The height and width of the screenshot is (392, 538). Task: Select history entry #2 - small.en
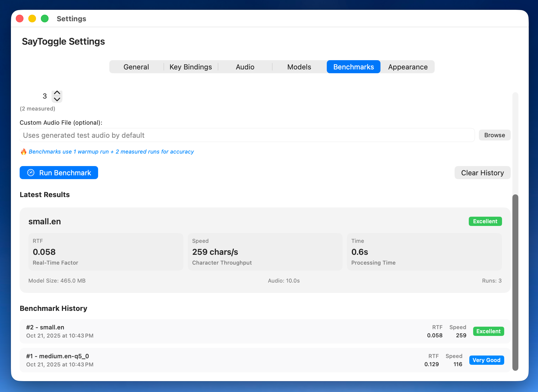(x=164, y=331)
